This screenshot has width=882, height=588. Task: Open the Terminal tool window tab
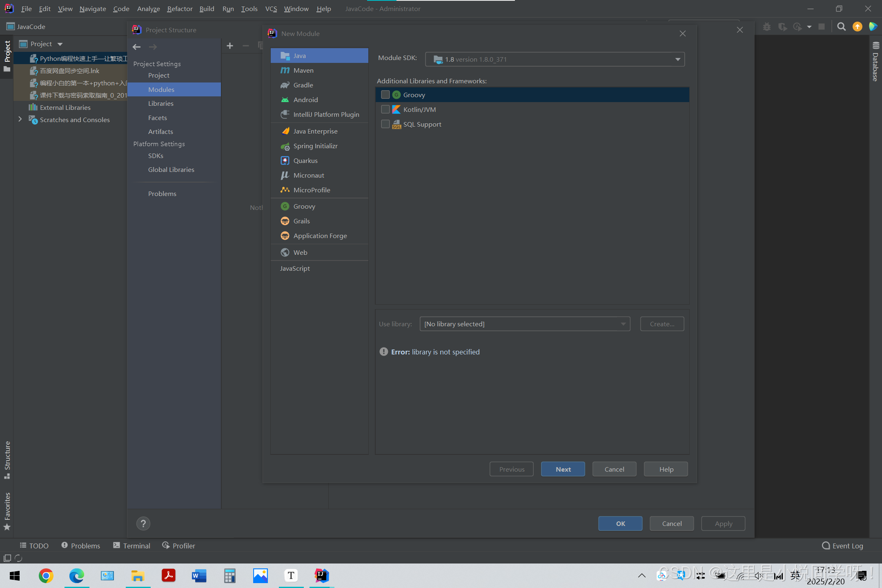(131, 546)
